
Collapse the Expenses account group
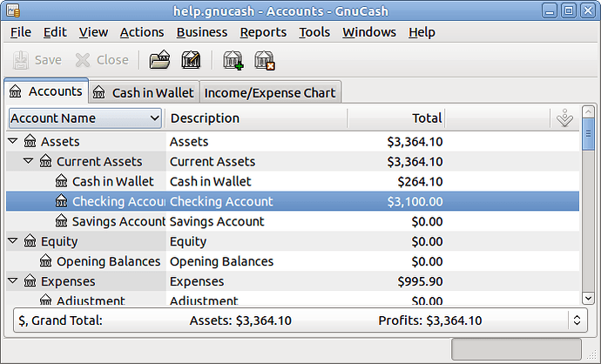[13, 281]
